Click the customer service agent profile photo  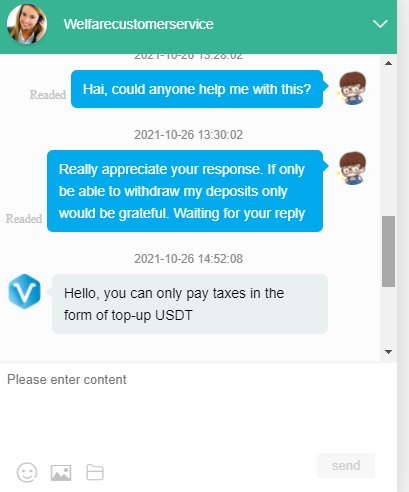(x=27, y=24)
